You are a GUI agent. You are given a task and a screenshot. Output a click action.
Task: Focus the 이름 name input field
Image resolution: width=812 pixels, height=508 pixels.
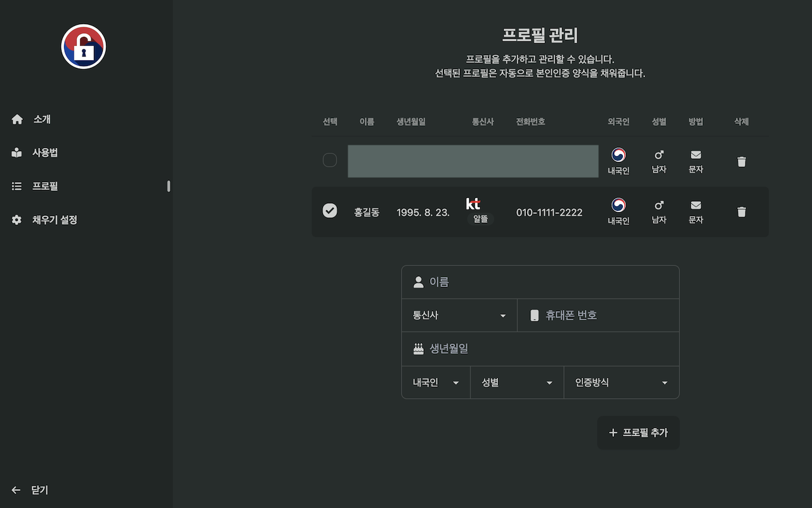point(540,282)
